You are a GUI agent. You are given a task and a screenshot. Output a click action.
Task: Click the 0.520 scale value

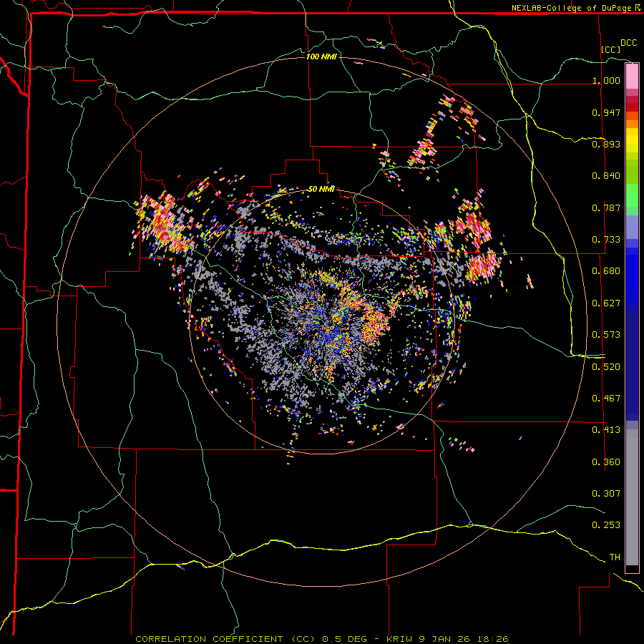coord(606,367)
